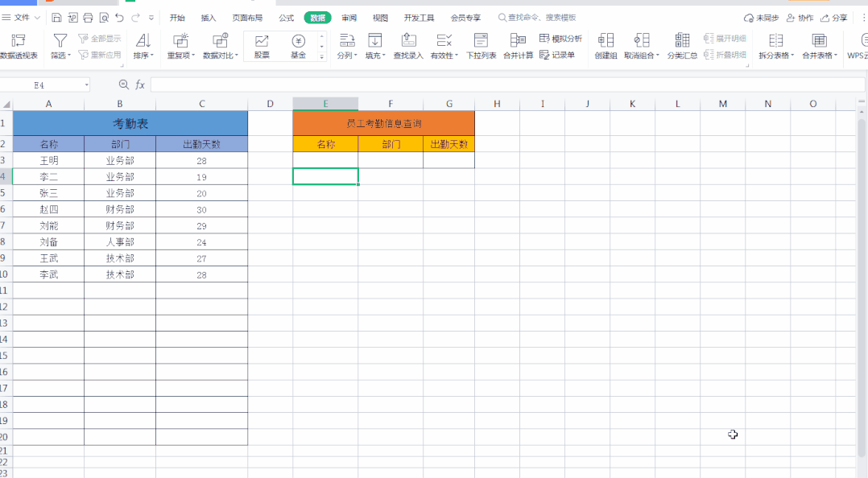The width and height of the screenshot is (868, 478).
Task: Expand the 筛选 dropdown arrow
Action: [x=69, y=56]
